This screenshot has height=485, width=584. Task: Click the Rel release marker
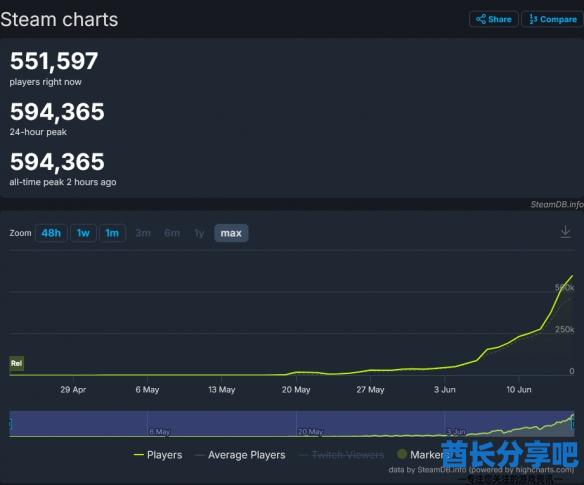pyautogui.click(x=16, y=363)
